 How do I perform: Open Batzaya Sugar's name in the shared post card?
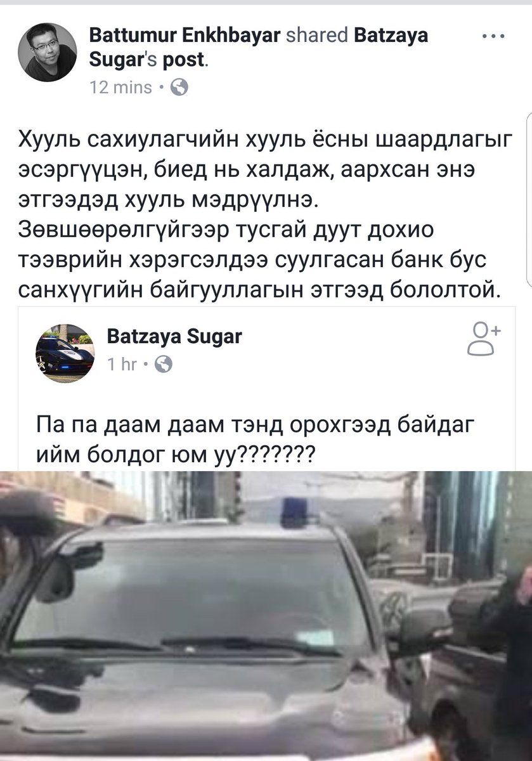pyautogui.click(x=174, y=336)
